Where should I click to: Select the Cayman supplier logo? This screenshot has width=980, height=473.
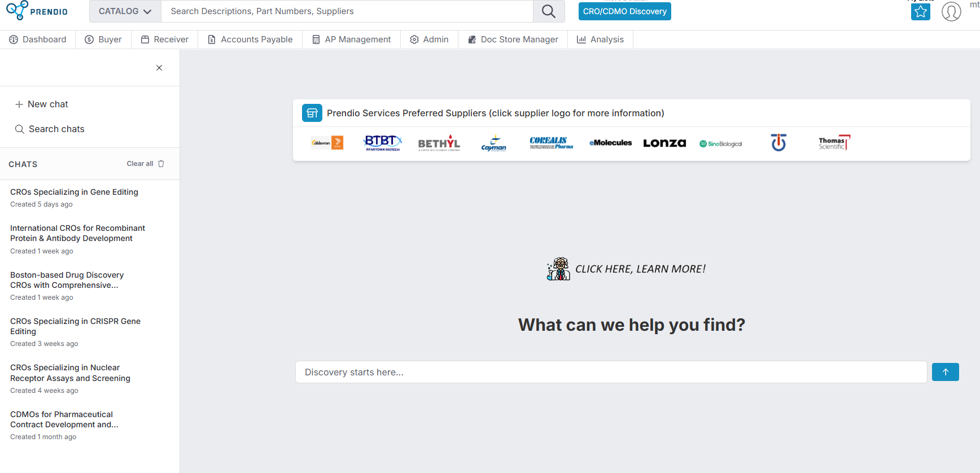pyautogui.click(x=493, y=143)
